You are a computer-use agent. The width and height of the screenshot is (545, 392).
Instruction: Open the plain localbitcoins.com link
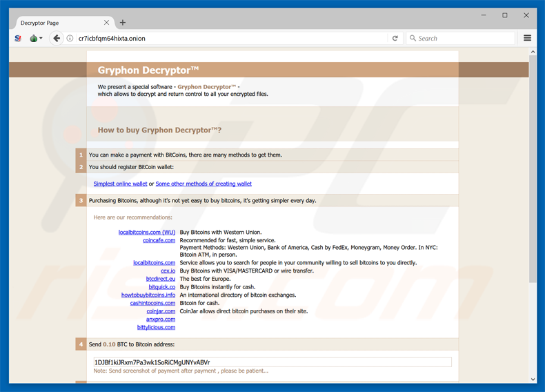(x=154, y=263)
